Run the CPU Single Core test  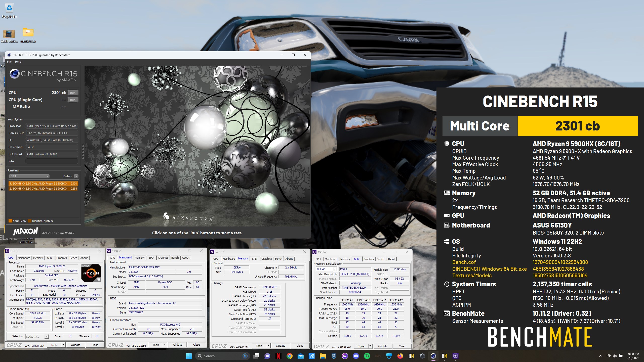[73, 100]
